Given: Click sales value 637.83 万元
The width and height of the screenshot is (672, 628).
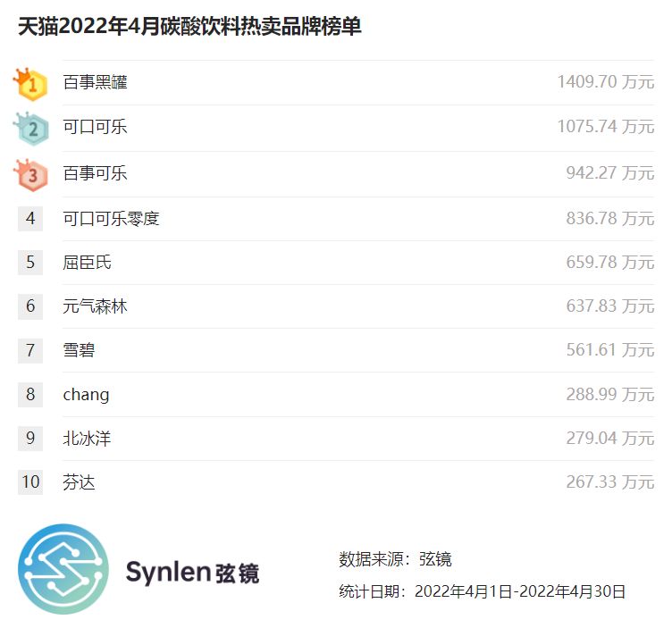Looking at the screenshot, I should [610, 306].
